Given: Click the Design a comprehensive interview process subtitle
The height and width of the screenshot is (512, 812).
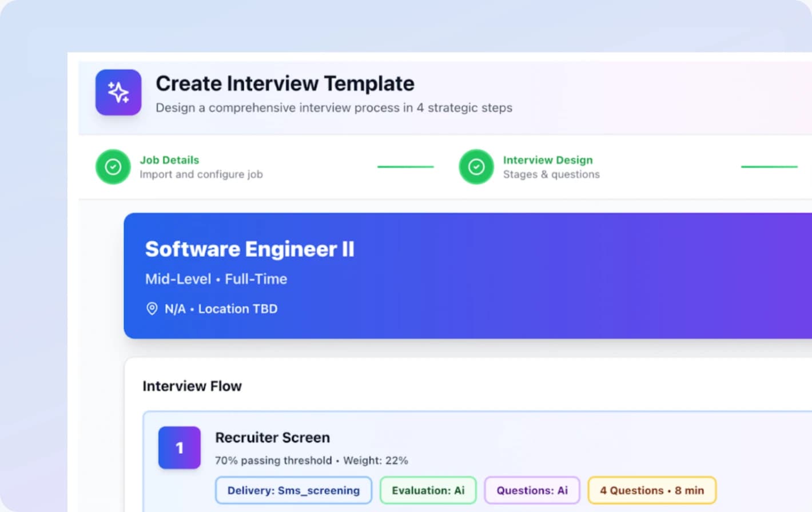Looking at the screenshot, I should pos(334,107).
